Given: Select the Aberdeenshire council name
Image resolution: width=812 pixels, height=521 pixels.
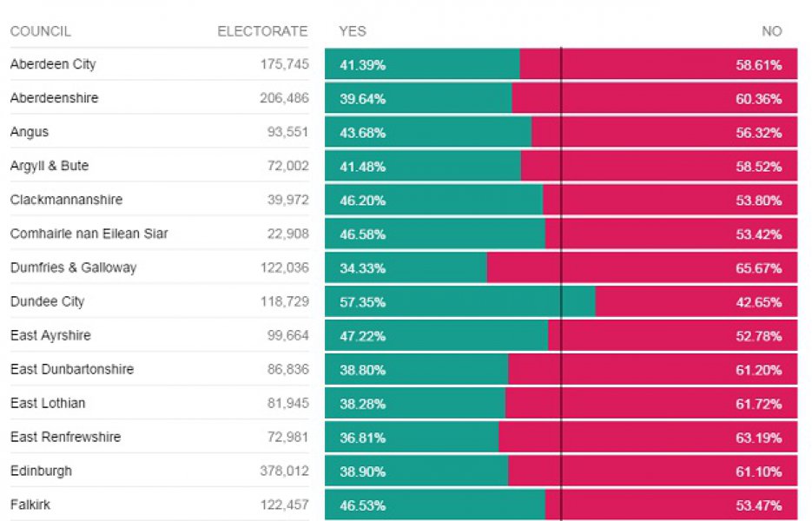Looking at the screenshot, I should (54, 98).
